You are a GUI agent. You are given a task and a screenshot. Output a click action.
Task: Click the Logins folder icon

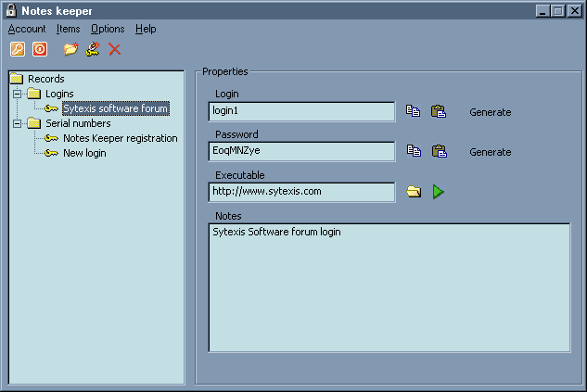33,94
